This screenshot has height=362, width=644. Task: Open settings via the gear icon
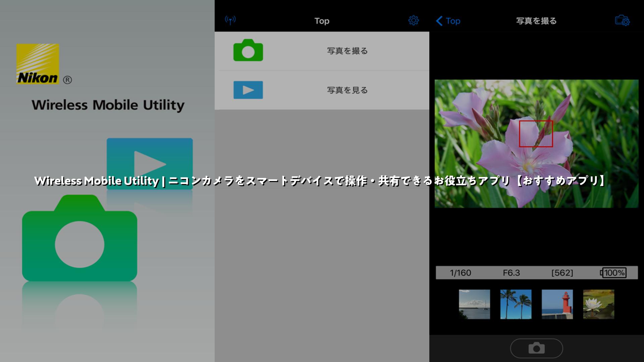[414, 20]
